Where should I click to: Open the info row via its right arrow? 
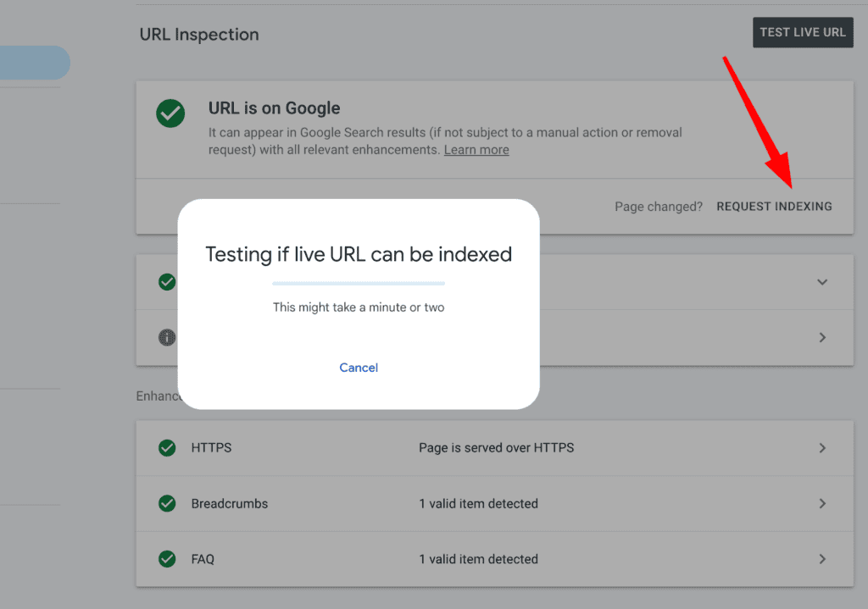[821, 337]
